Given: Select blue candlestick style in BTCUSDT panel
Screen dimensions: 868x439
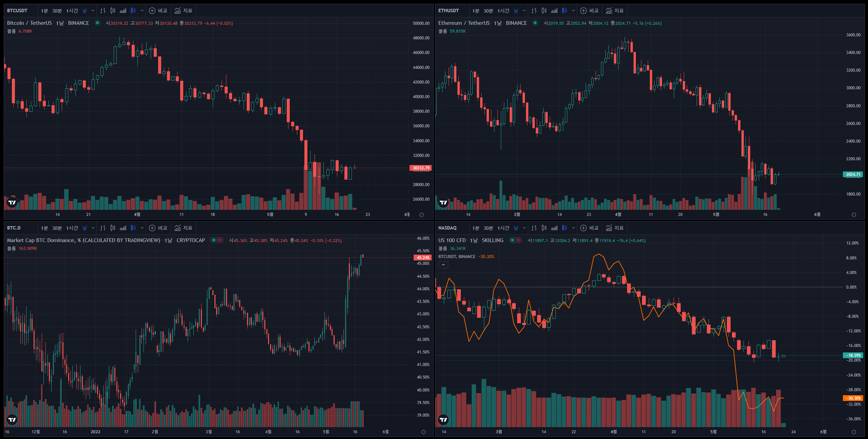Looking at the screenshot, I should point(133,11).
